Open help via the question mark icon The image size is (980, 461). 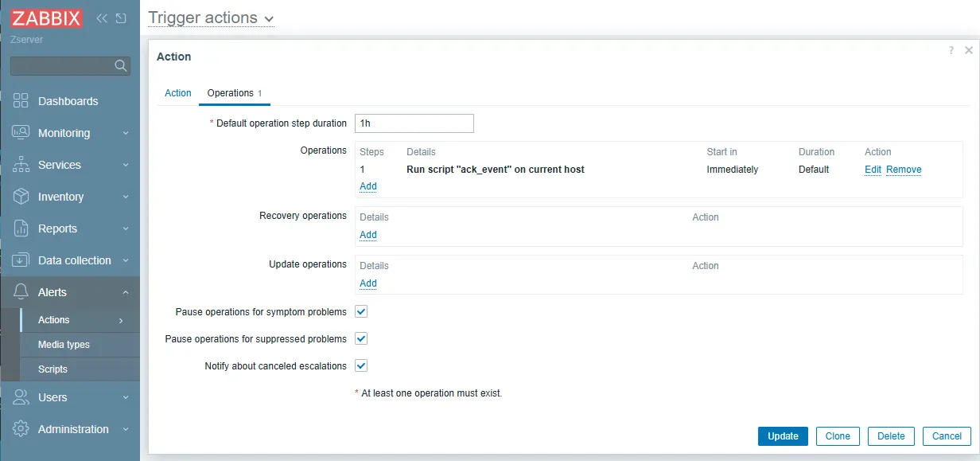(x=951, y=50)
